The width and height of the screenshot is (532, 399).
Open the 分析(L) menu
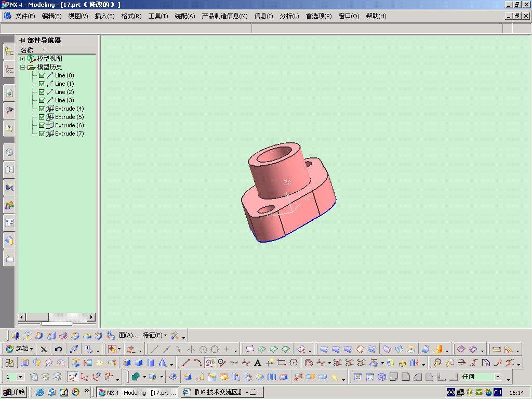tap(289, 16)
